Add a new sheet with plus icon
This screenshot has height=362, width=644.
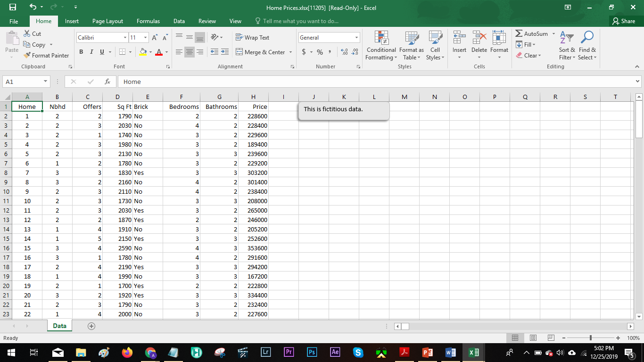(x=91, y=326)
